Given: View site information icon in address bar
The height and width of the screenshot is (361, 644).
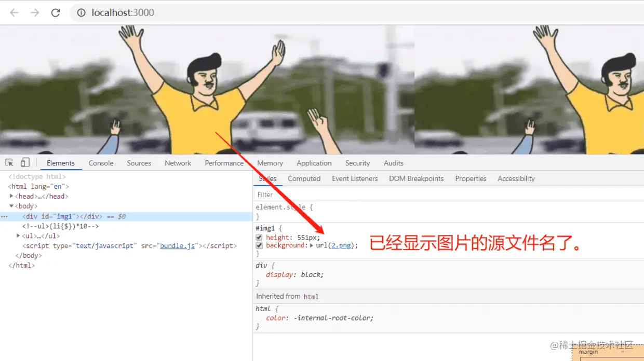Looking at the screenshot, I should click(82, 13).
